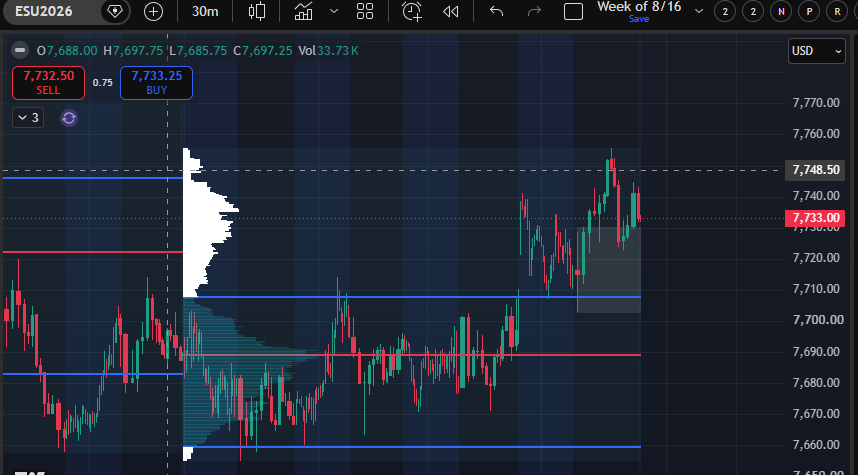Select the teal lower volume profile histogram
Image resolution: width=858 pixels, height=475 pixels.
click(235, 372)
